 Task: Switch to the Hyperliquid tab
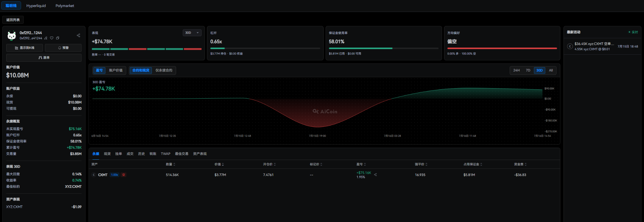(x=36, y=6)
